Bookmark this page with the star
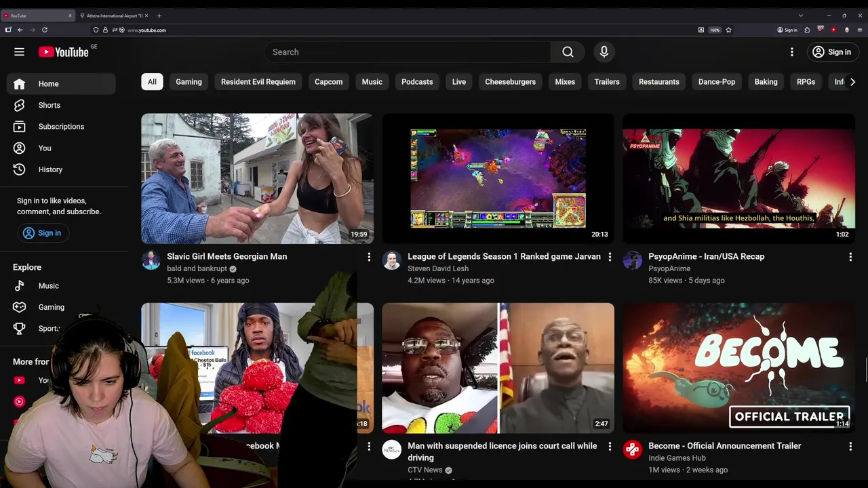 (x=728, y=30)
